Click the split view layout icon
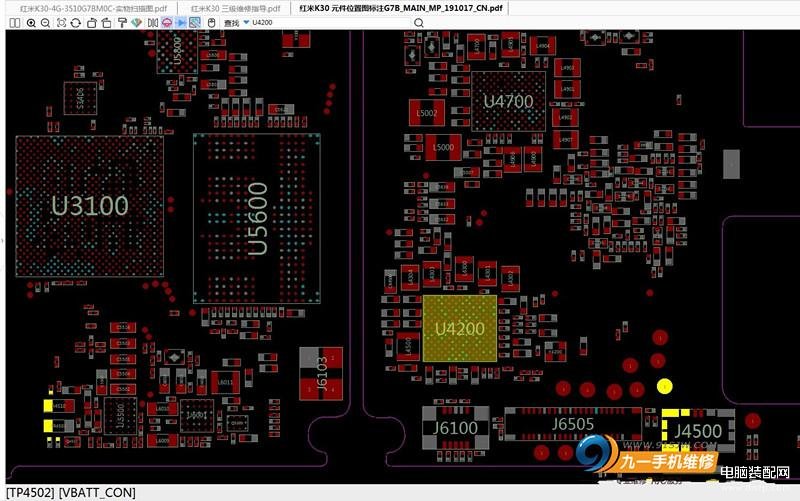This screenshot has width=800, height=501. click(x=14, y=22)
